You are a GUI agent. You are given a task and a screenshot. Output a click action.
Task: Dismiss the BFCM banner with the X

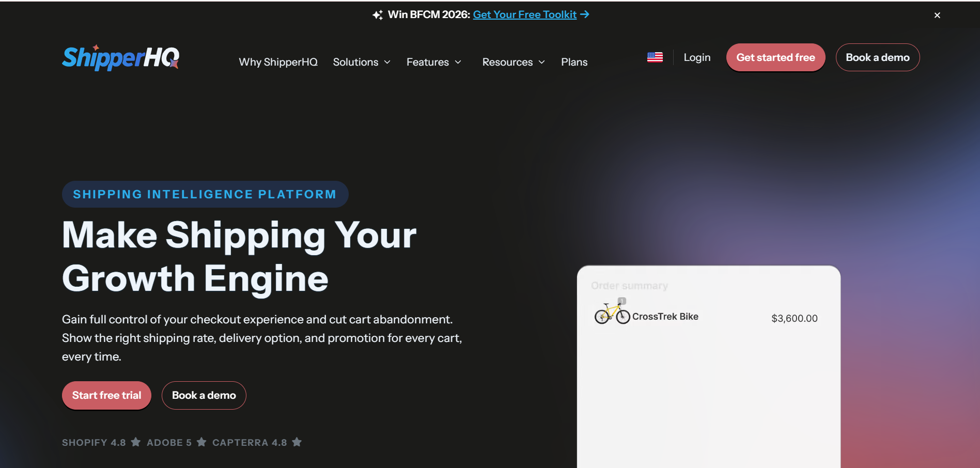(x=937, y=15)
